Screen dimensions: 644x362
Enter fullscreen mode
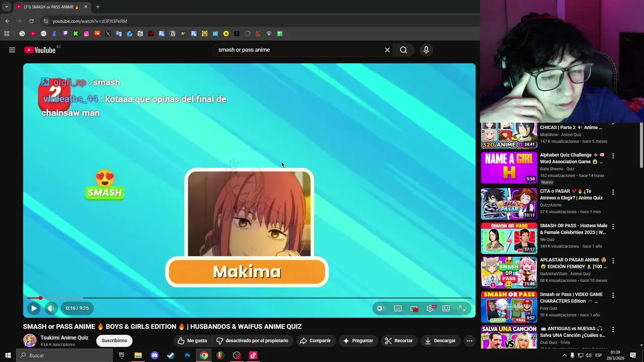tap(462, 308)
